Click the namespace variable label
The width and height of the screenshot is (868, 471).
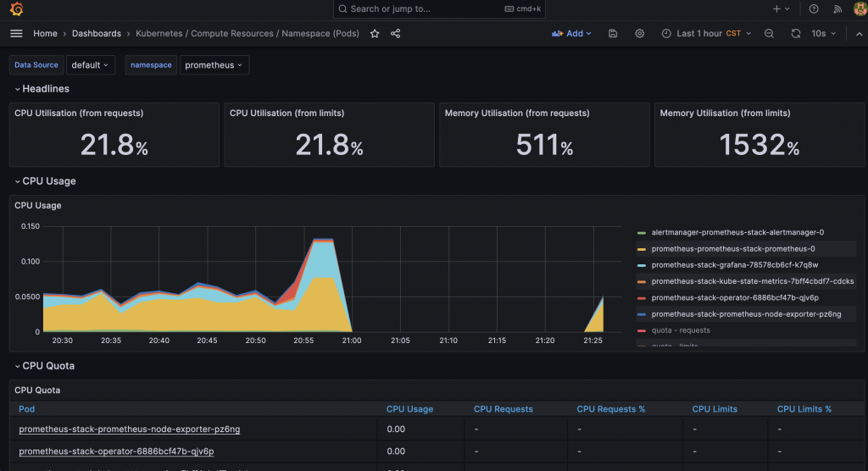coord(151,64)
